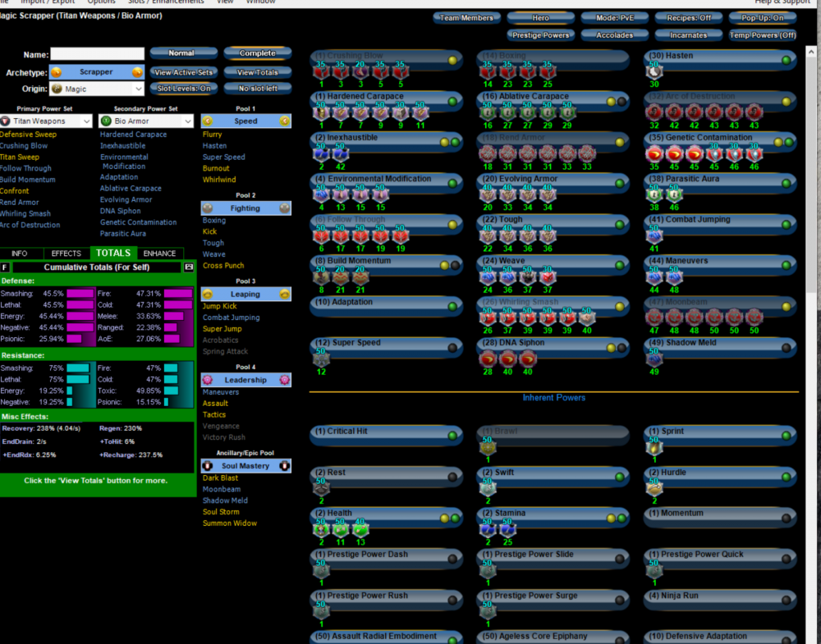Click the right arrow icon beside Soul Mastery
This screenshot has width=821, height=644.
pos(285,466)
